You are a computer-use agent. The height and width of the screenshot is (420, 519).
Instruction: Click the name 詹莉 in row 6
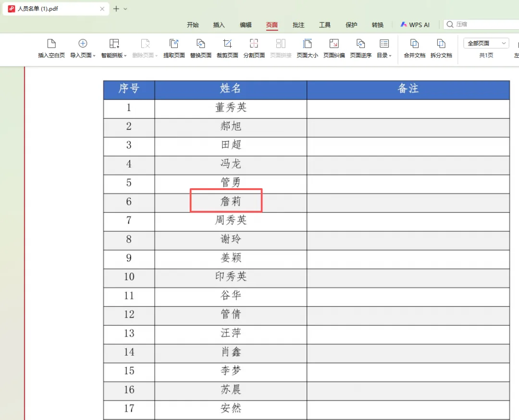pyautogui.click(x=231, y=201)
